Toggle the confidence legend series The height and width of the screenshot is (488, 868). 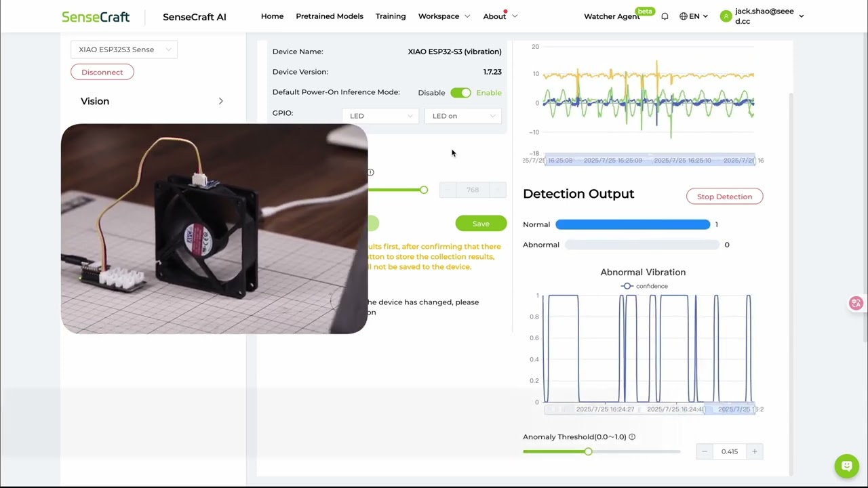(644, 286)
